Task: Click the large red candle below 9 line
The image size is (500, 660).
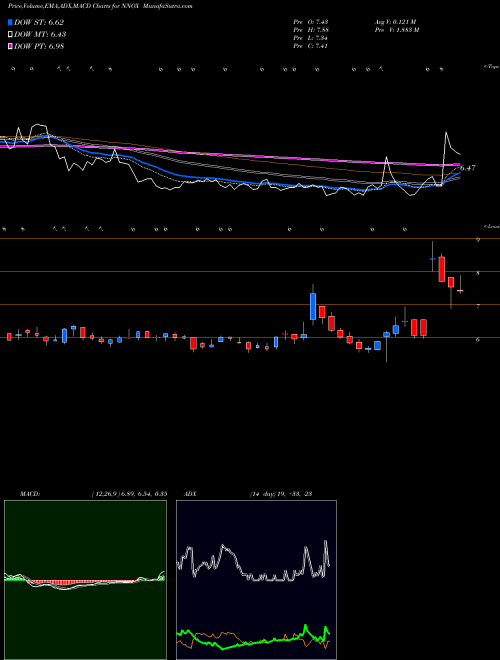Action: pos(441,268)
